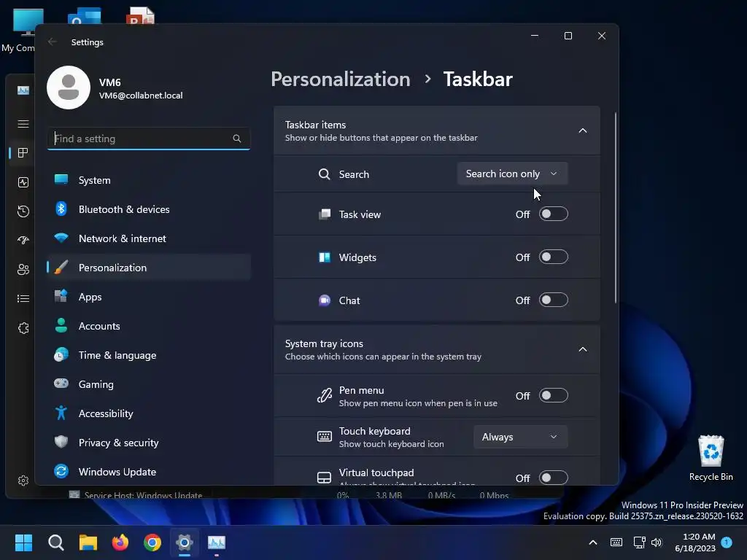Open Accessibility settings category
747x560 pixels.
[149, 413]
